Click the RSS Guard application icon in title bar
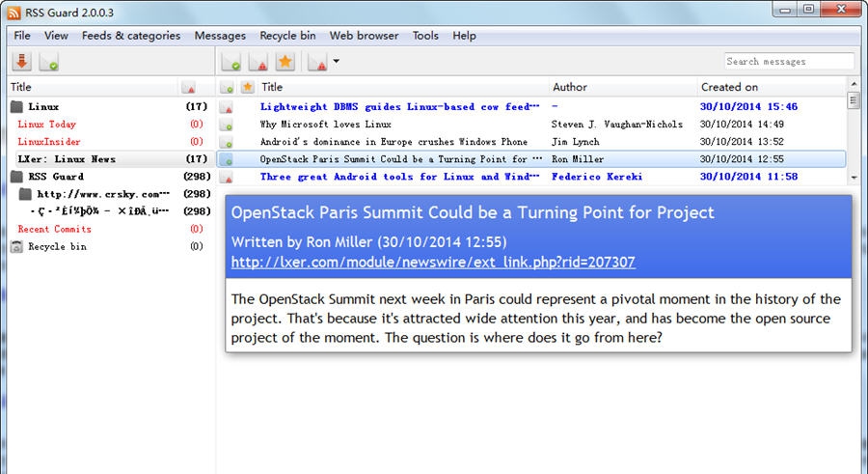 click(x=14, y=13)
